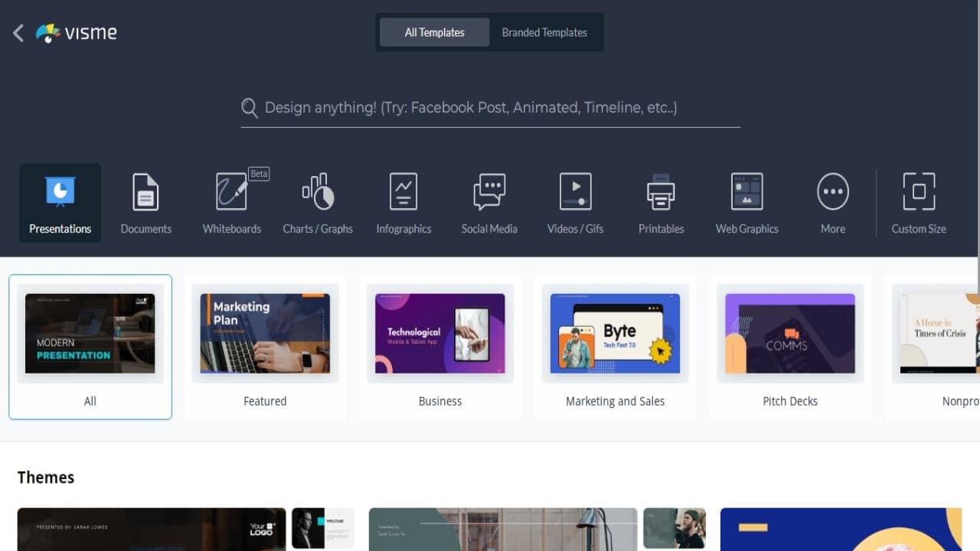The image size is (980, 551).
Task: Select the Business template category
Action: 440,347
